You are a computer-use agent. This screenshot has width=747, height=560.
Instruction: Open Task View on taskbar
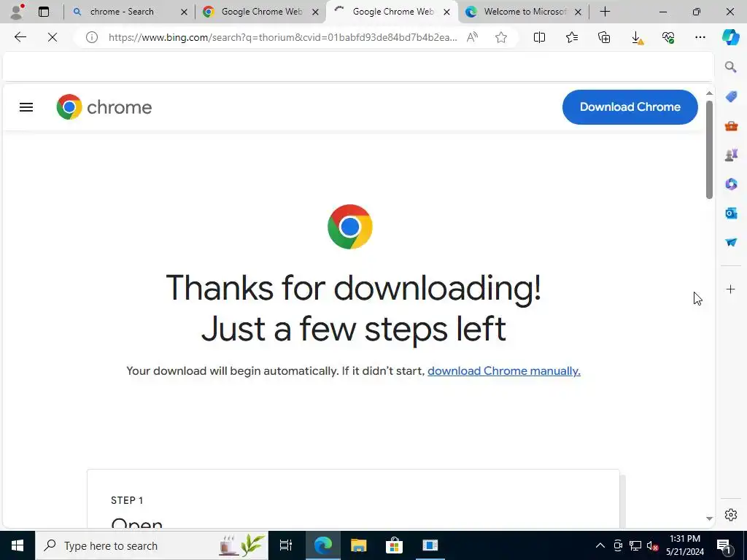click(286, 545)
